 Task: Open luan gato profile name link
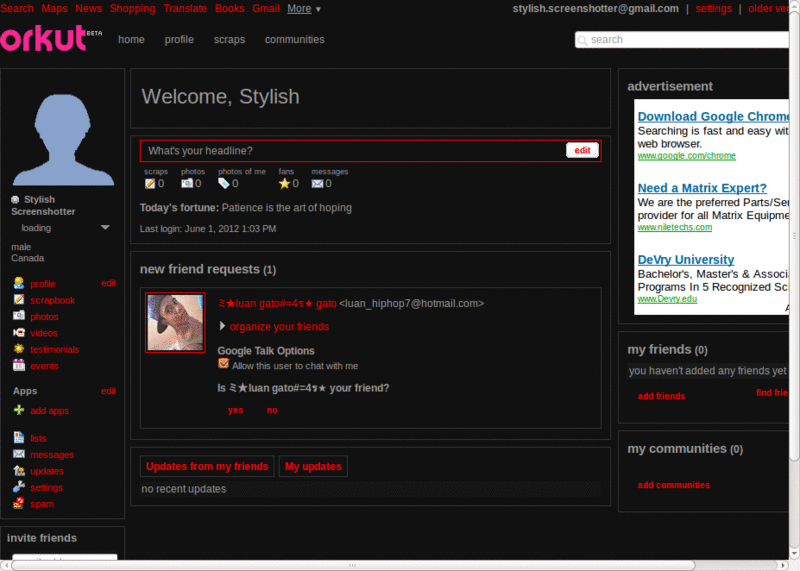(277, 304)
